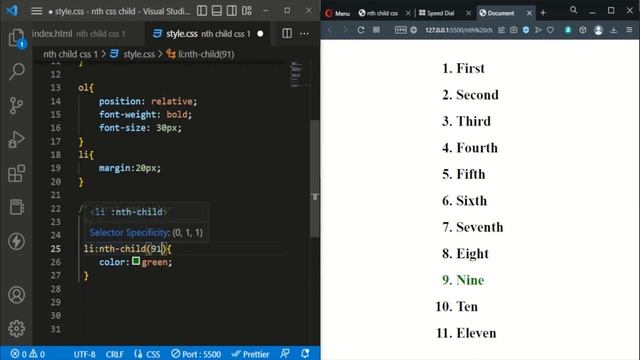Open the Accounts menu in VS Code
640x360 pixels.
coord(16,295)
